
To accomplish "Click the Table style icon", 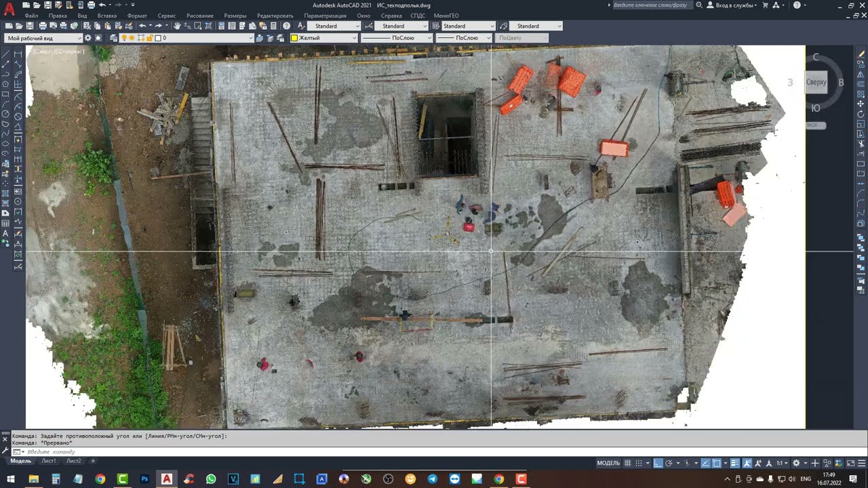I will click(x=436, y=26).
